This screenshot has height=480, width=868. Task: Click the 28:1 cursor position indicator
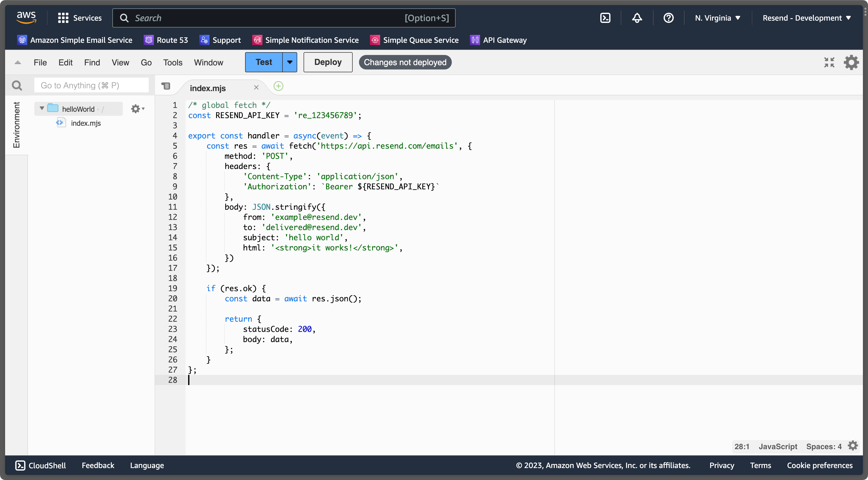tap(742, 446)
